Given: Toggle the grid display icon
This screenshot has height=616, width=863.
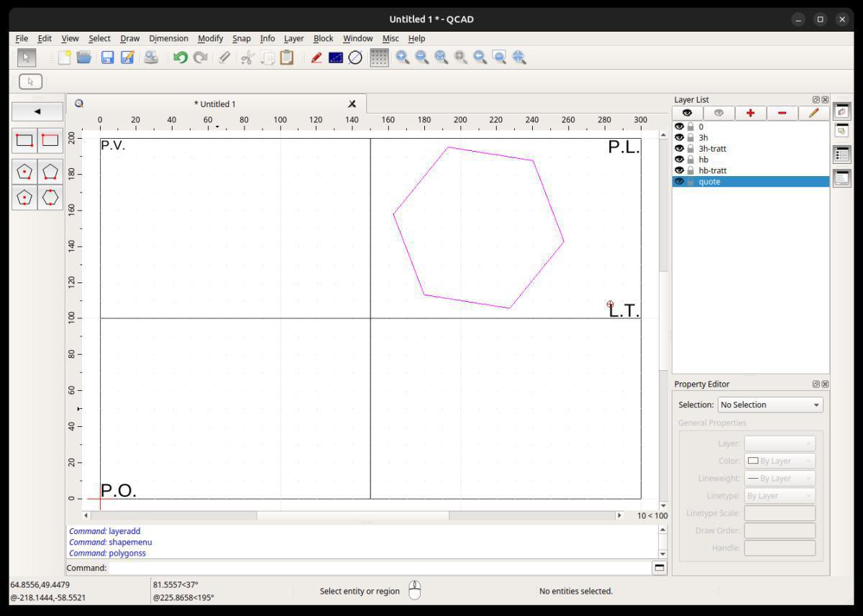Looking at the screenshot, I should point(379,58).
